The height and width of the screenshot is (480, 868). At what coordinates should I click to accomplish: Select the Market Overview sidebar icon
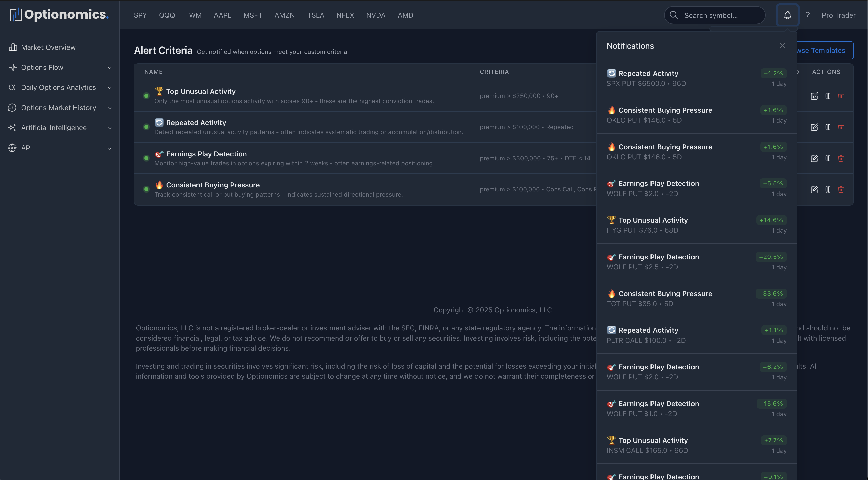point(13,47)
